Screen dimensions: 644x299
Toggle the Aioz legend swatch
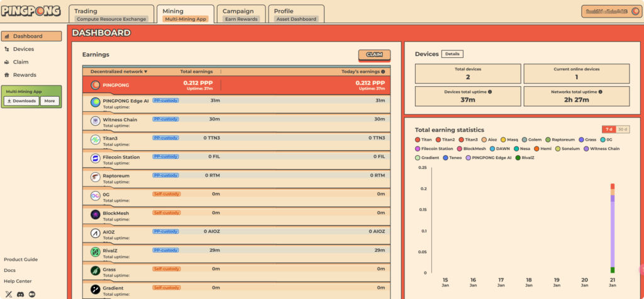[484, 140]
